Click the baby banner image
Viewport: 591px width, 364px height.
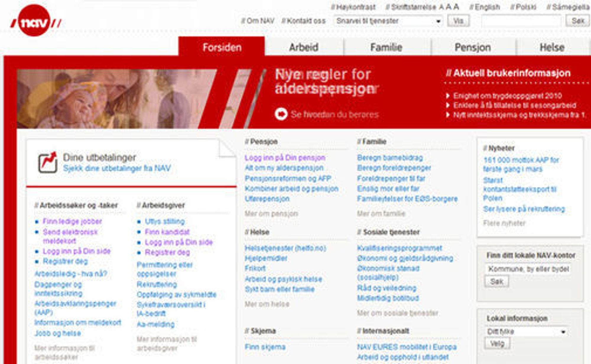tap(117, 99)
